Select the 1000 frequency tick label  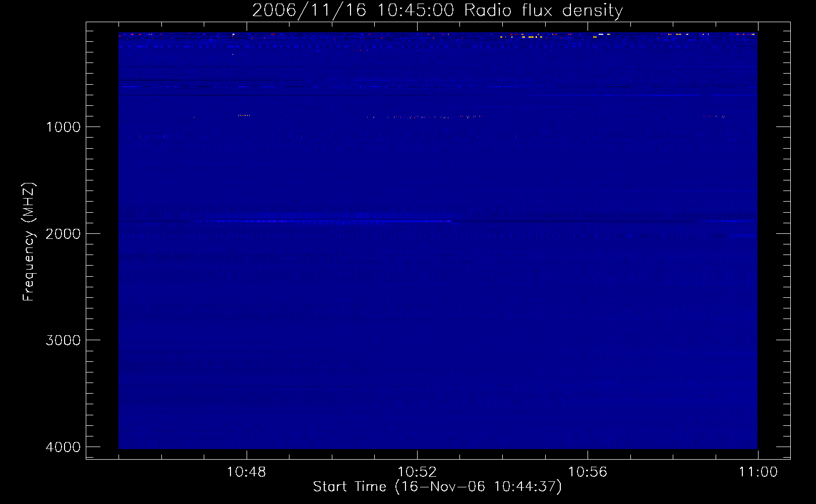[63, 127]
